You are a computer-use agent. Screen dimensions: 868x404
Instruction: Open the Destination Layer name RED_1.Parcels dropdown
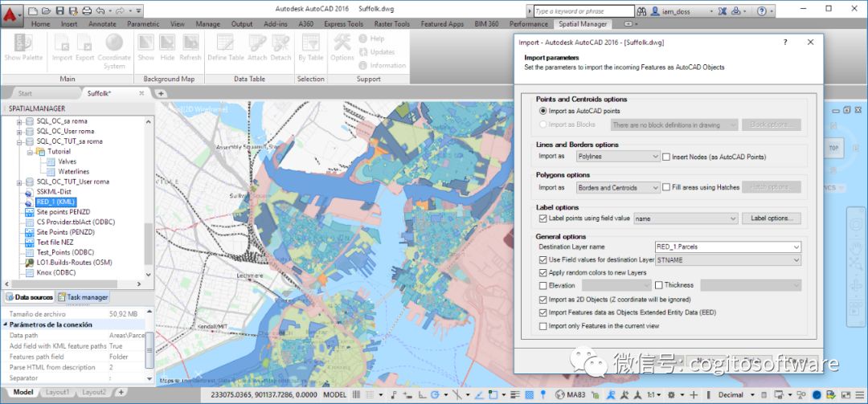pos(728,247)
